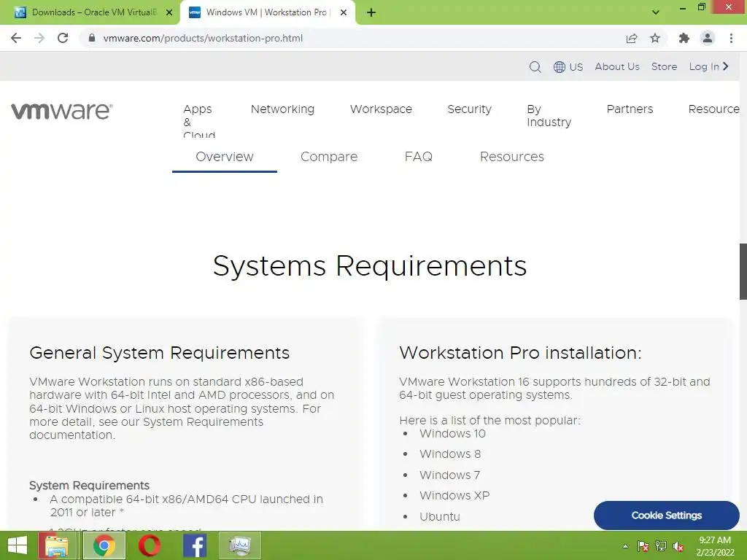747x560 pixels.
Task: Reload the VMware page
Action: (63, 38)
